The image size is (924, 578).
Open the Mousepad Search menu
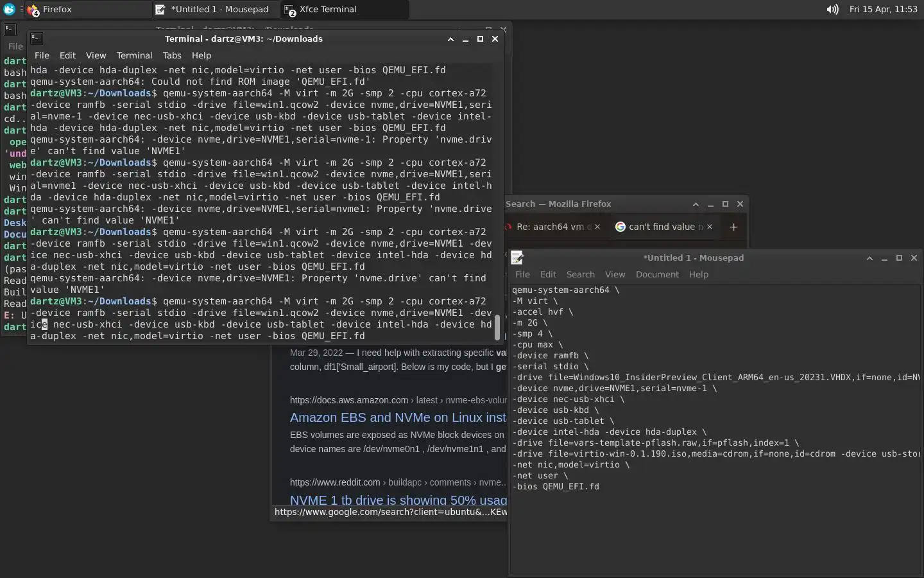[581, 274]
